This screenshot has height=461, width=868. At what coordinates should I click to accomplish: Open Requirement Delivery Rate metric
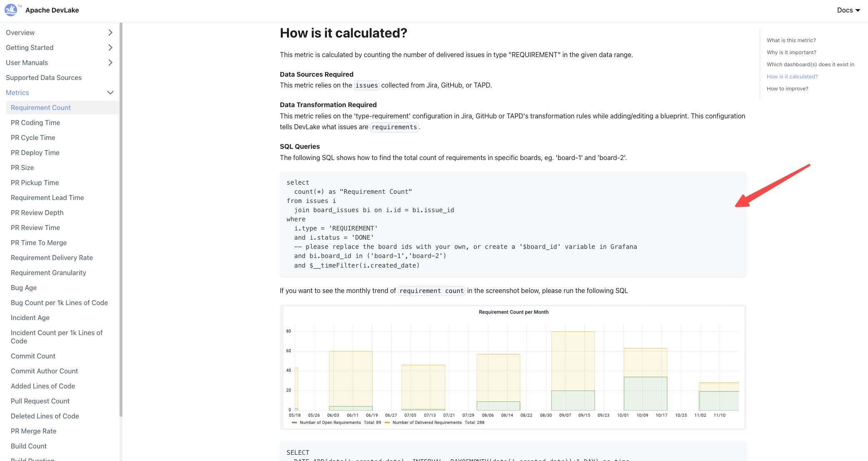pyautogui.click(x=52, y=258)
